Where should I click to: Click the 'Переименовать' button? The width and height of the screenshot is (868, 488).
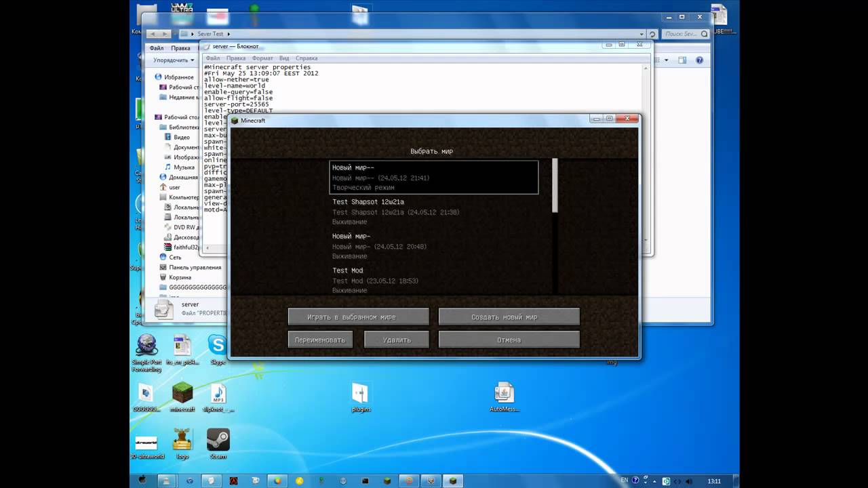(x=320, y=340)
